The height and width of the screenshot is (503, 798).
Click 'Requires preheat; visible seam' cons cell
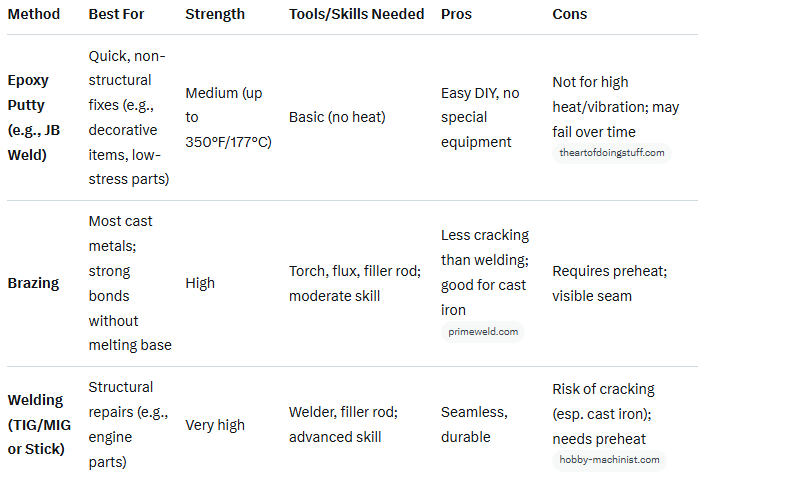(x=609, y=283)
